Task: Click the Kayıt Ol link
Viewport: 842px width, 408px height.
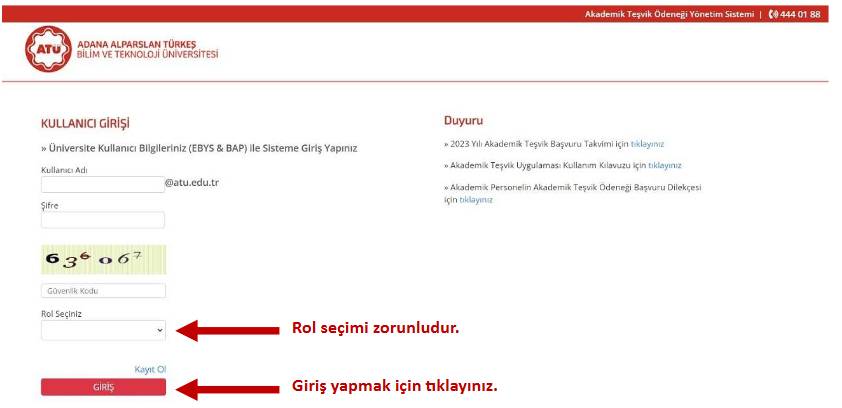Action: [150, 369]
